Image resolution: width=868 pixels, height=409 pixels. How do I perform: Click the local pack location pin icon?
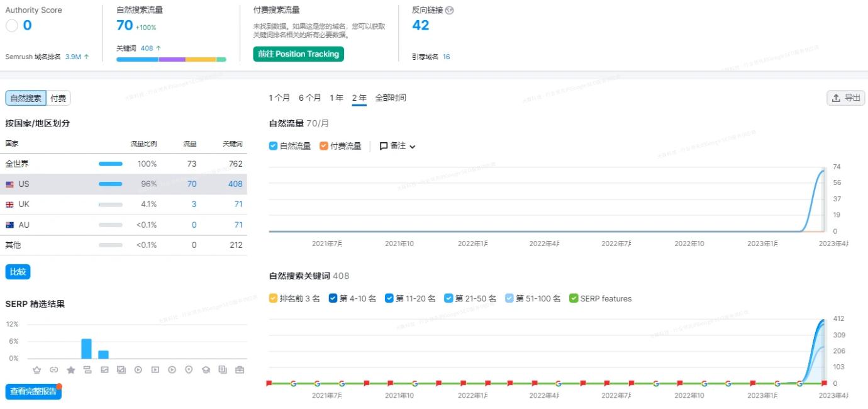pyautogui.click(x=189, y=370)
